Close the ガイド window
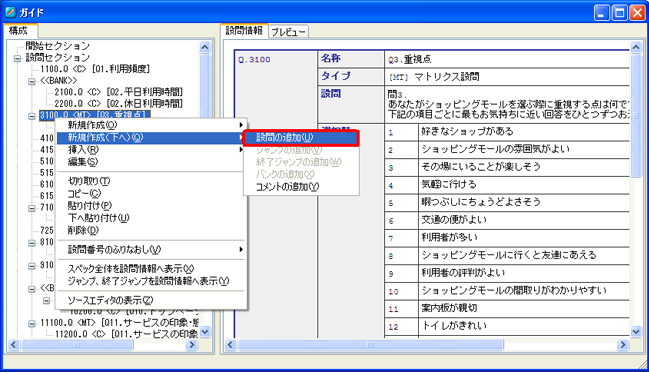Image resolution: width=649 pixels, height=372 pixels. pyautogui.click(x=637, y=13)
